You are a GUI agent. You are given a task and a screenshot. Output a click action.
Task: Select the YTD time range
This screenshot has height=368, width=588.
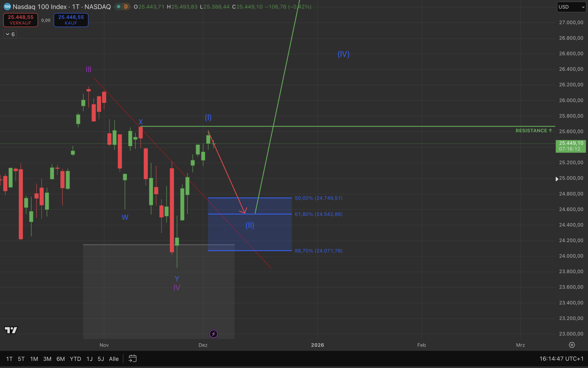pyautogui.click(x=75, y=359)
